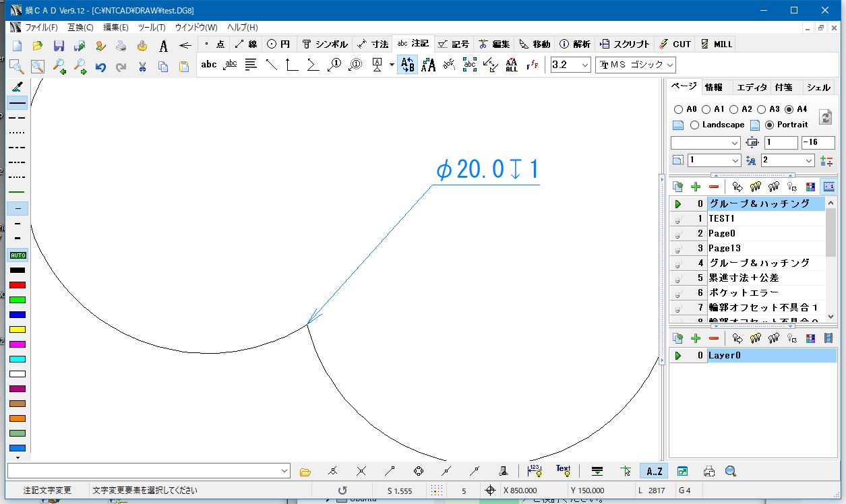Click the AA ALL replace-all text tool
This screenshot has height=504, width=846.
[512, 65]
